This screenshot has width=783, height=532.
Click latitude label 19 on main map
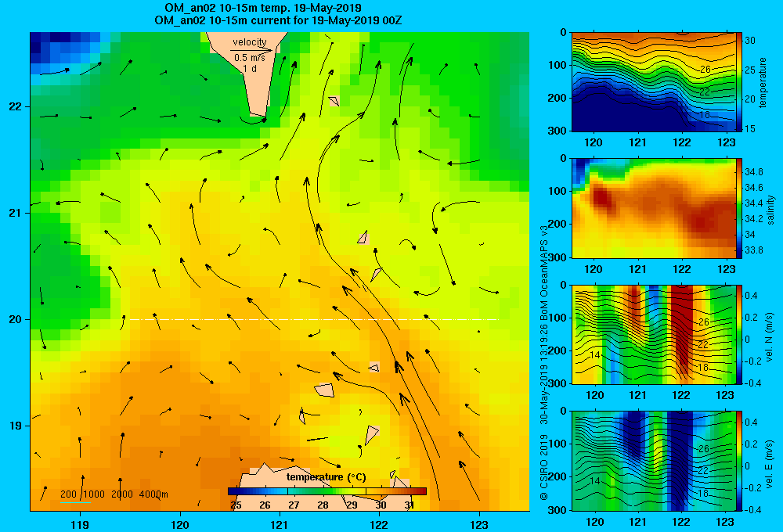(15, 426)
